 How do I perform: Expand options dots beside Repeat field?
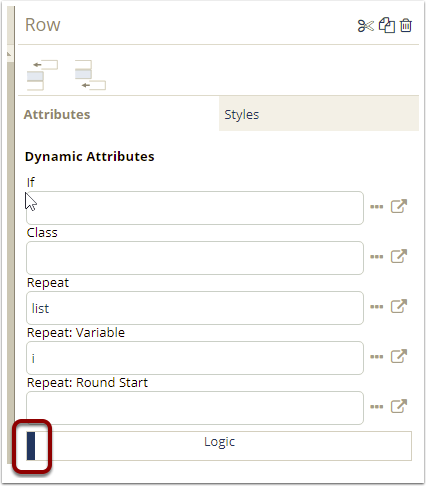click(x=377, y=307)
